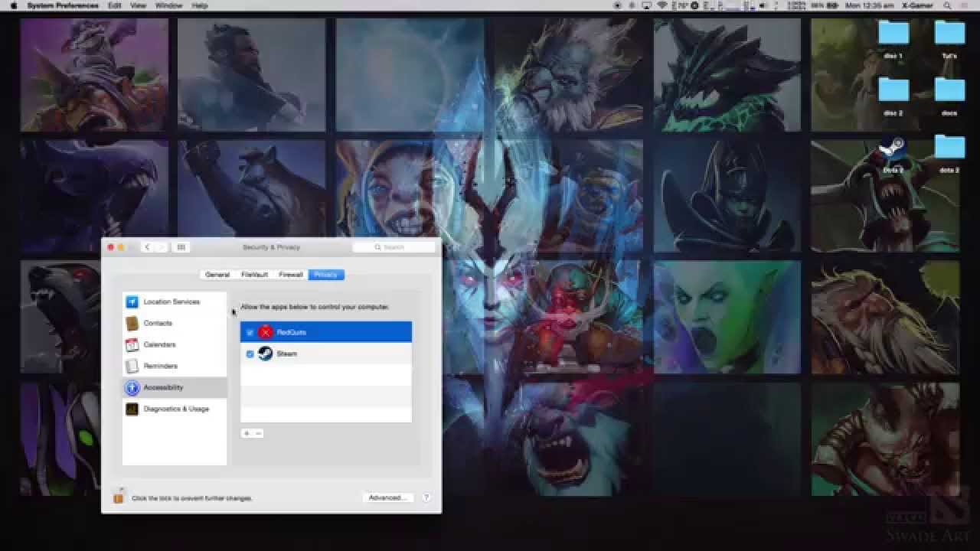Image resolution: width=980 pixels, height=551 pixels.
Task: Open Spotlight search in the menu bar
Action: pyautogui.click(x=948, y=5)
